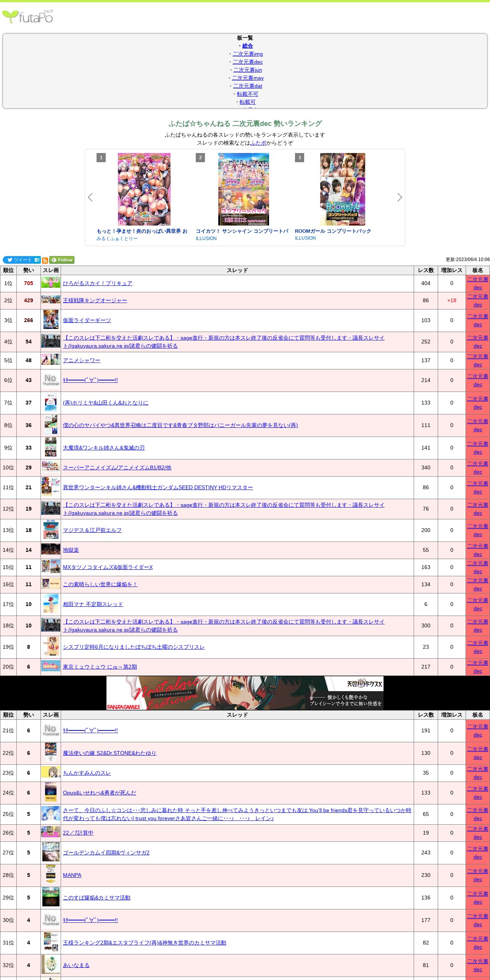Open the アニメシャワー thread
The width and height of the screenshot is (490, 980).
(x=82, y=360)
